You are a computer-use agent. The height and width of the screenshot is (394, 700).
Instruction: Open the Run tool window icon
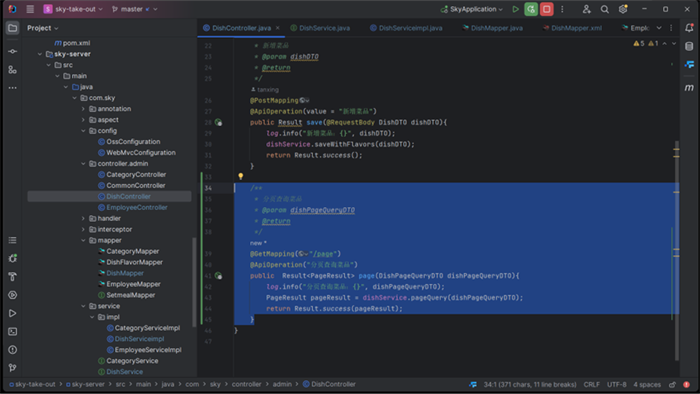coord(12,313)
